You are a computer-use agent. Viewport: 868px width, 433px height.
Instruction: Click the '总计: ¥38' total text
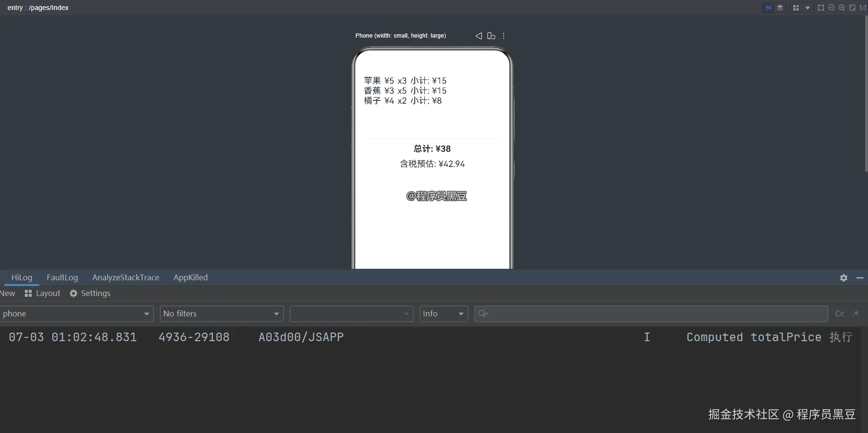click(432, 148)
